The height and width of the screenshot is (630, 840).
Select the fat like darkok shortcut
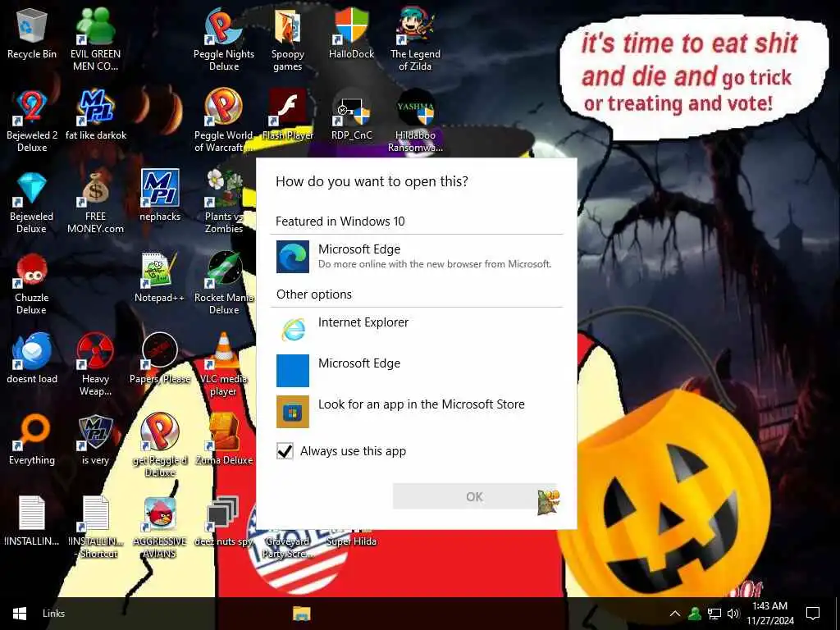pyautogui.click(x=95, y=115)
